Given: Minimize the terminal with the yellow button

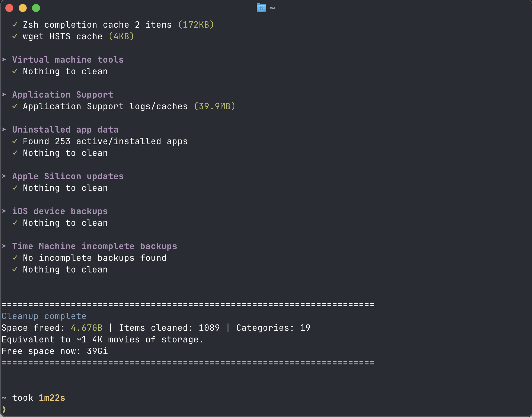Looking at the screenshot, I should pyautogui.click(x=23, y=8).
